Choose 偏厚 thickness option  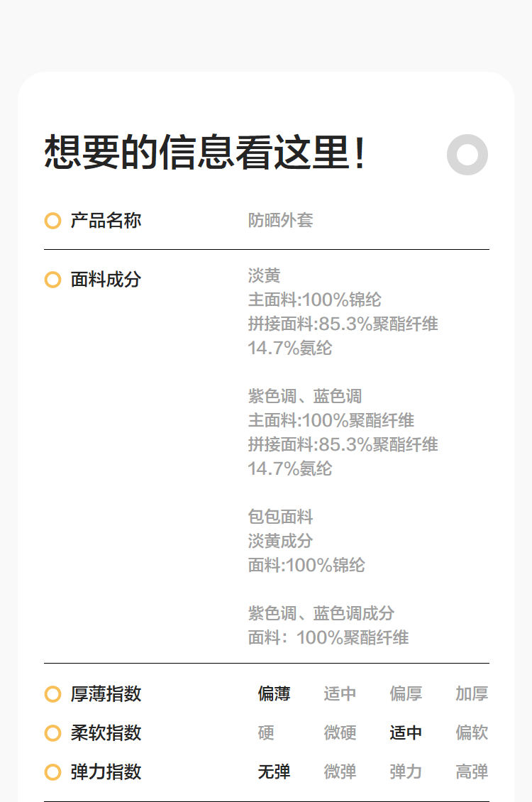[406, 694]
